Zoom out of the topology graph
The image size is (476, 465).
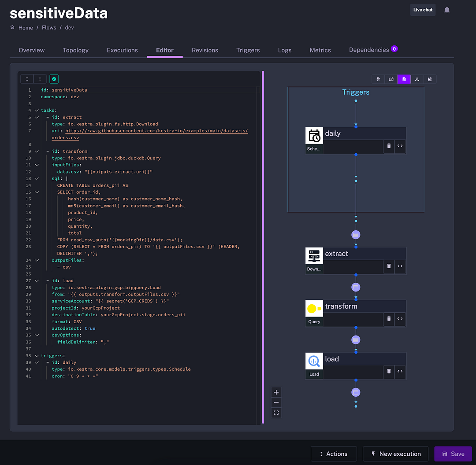(276, 402)
